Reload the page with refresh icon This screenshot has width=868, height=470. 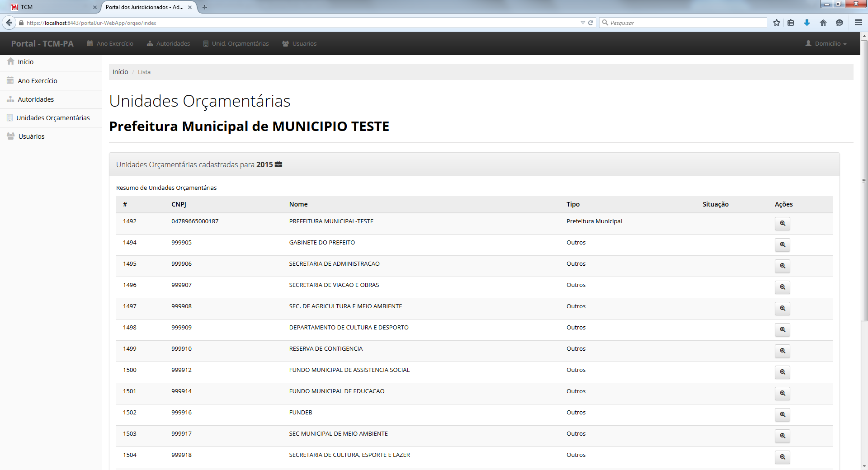(x=590, y=23)
